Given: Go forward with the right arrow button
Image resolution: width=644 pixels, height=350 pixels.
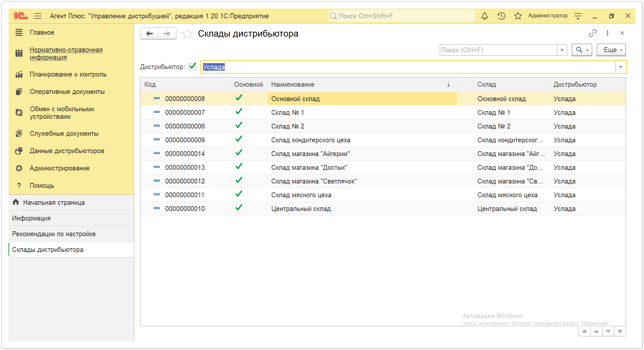Looking at the screenshot, I should tap(167, 33).
